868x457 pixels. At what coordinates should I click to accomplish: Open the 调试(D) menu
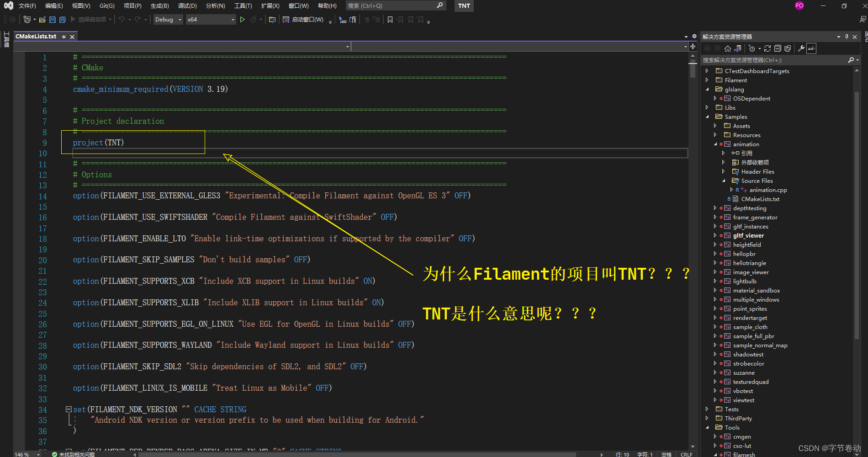(x=187, y=5)
